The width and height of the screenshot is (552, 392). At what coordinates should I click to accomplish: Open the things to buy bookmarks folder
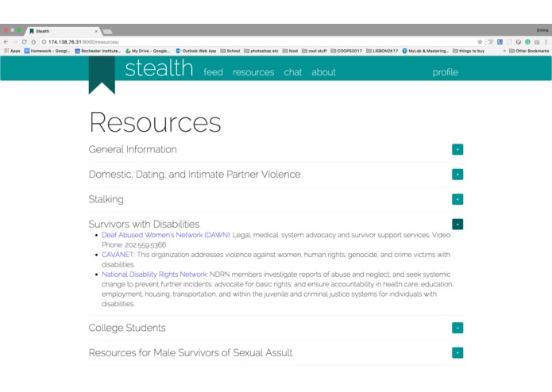pos(469,51)
